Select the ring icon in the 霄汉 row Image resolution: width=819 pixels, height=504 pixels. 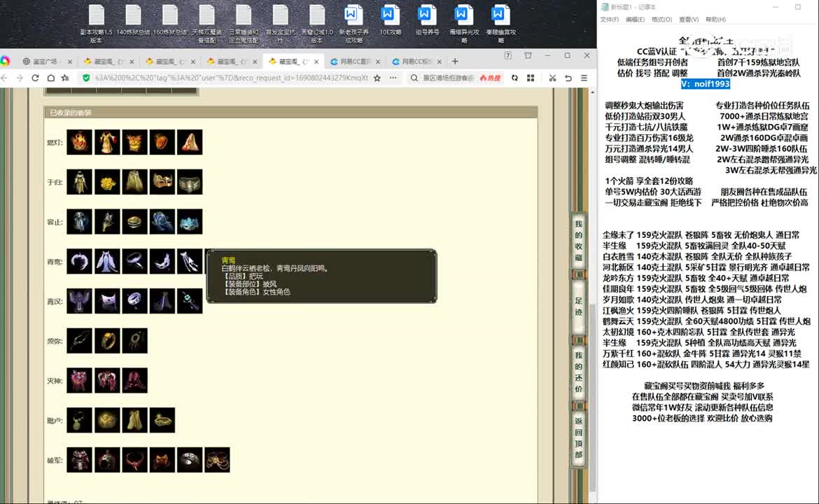135,301
